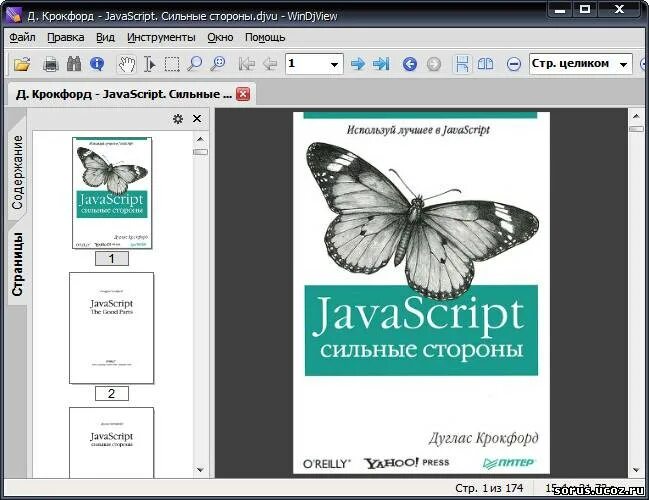Open the Правка menu
This screenshot has height=500, width=649.
[x=66, y=38]
